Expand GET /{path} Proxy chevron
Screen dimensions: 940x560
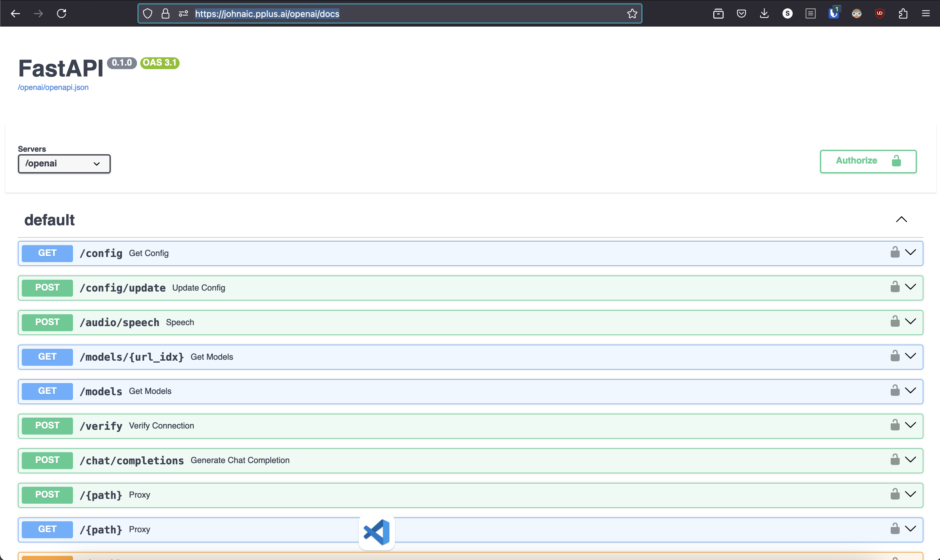click(911, 529)
